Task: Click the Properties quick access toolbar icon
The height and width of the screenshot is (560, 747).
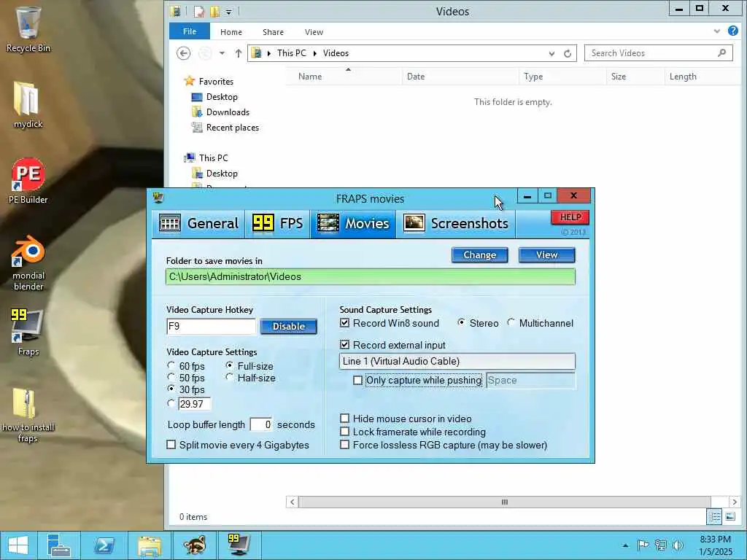Action: pos(198,12)
